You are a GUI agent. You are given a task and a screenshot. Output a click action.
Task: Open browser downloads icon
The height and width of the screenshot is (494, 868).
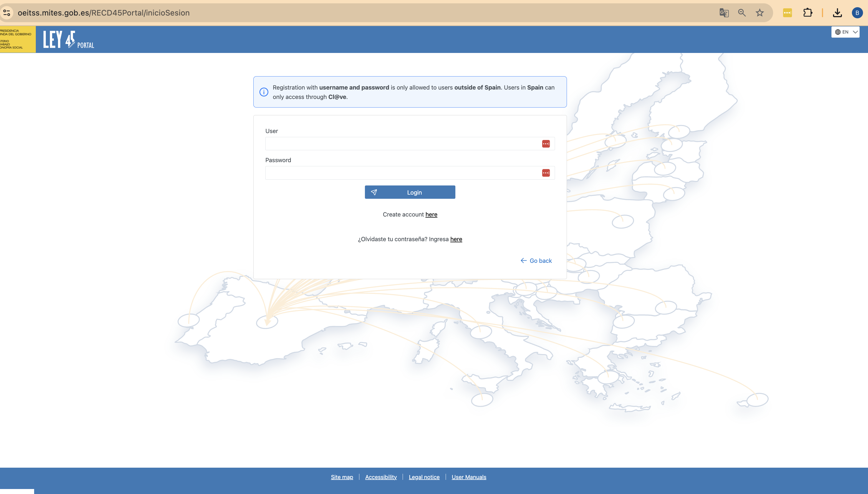click(x=837, y=13)
